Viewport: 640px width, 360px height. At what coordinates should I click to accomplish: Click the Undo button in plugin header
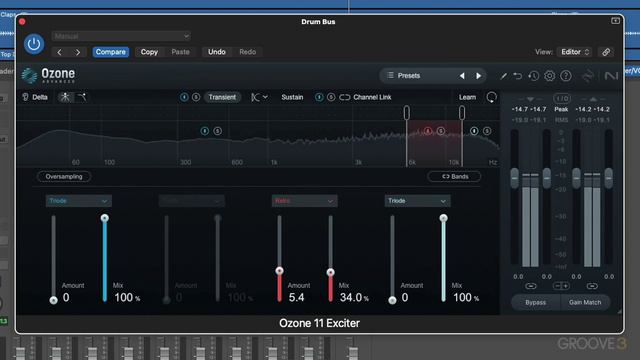(217, 52)
